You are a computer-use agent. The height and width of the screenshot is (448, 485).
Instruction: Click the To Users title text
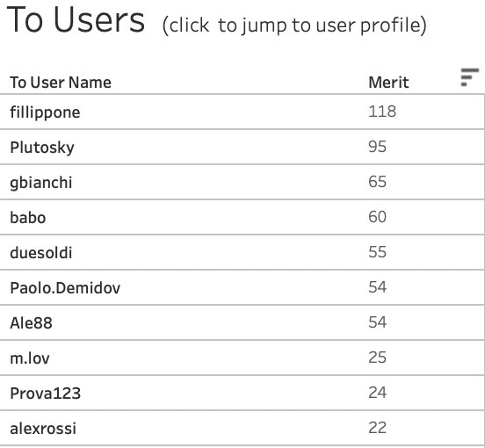(x=76, y=20)
